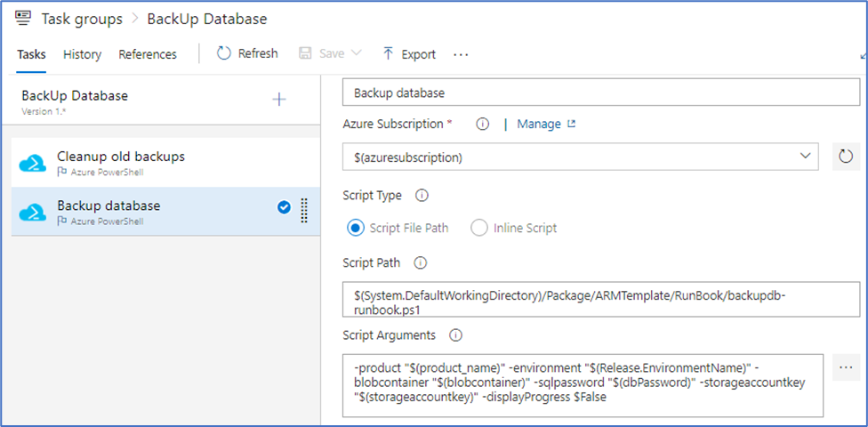Click the plus icon to add task

point(279,99)
